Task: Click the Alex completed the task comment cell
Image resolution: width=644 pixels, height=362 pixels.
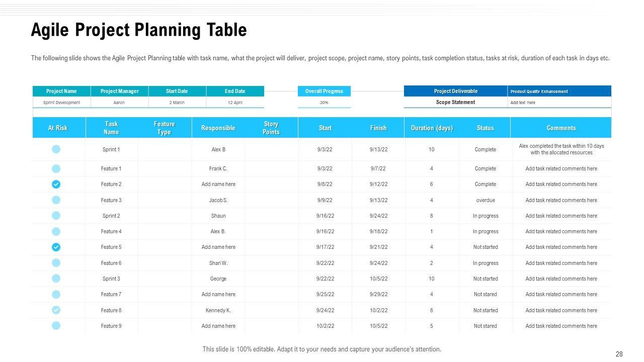Action: pos(561,149)
